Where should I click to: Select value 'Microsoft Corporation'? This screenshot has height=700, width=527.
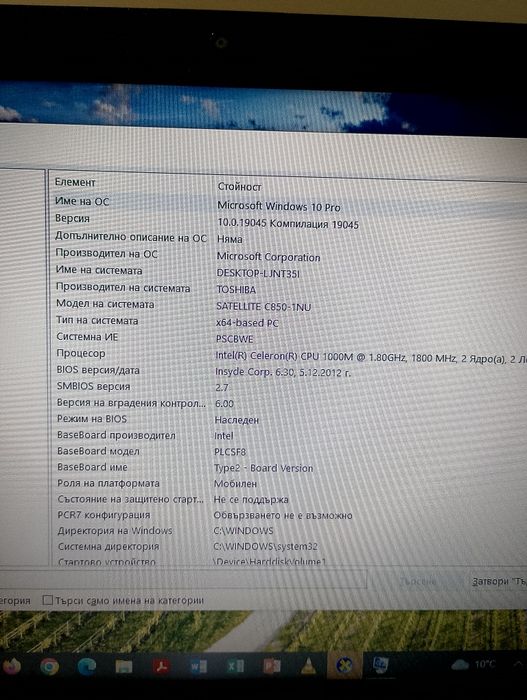268,257
